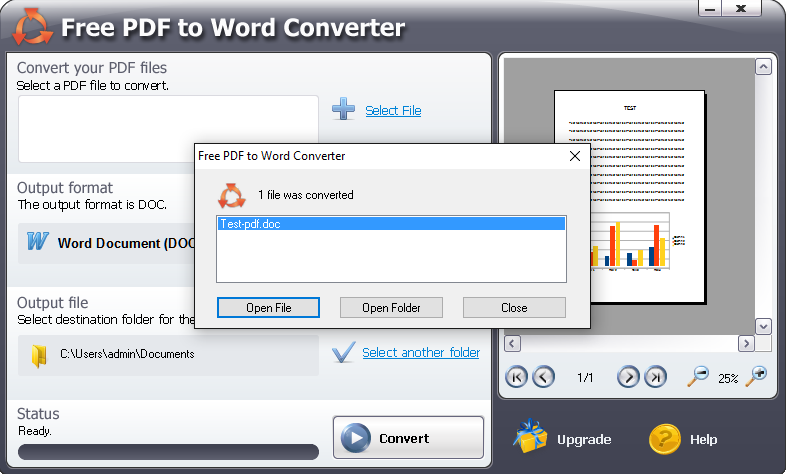Click the preview scroll up arrow
Image resolution: width=787 pixels, height=474 pixels.
point(763,67)
